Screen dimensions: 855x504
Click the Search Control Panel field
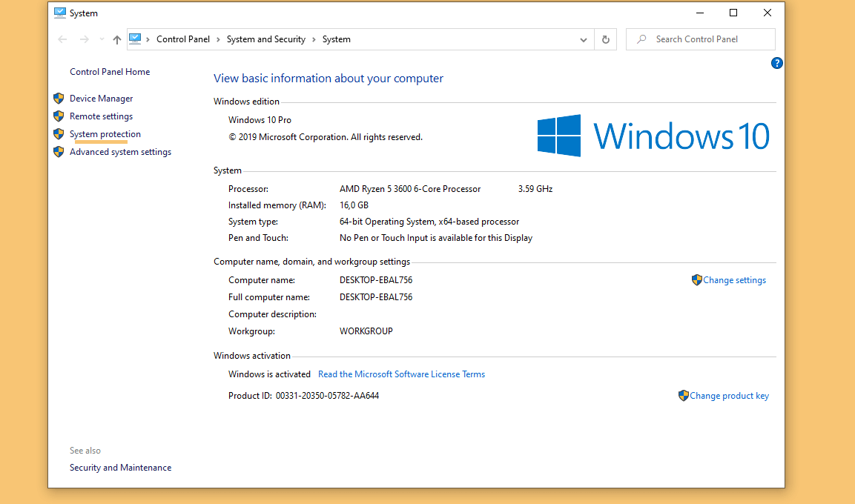(701, 39)
